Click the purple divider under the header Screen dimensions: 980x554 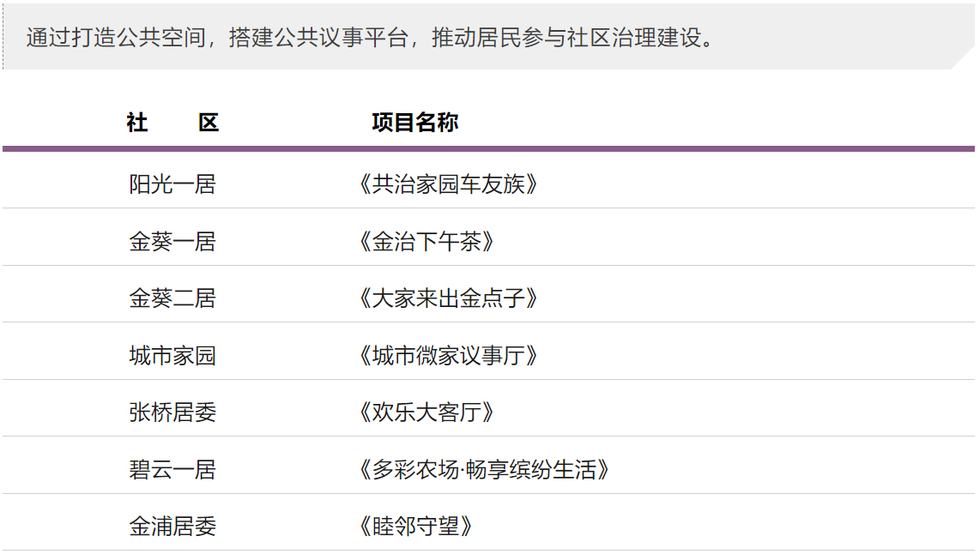pos(489,148)
